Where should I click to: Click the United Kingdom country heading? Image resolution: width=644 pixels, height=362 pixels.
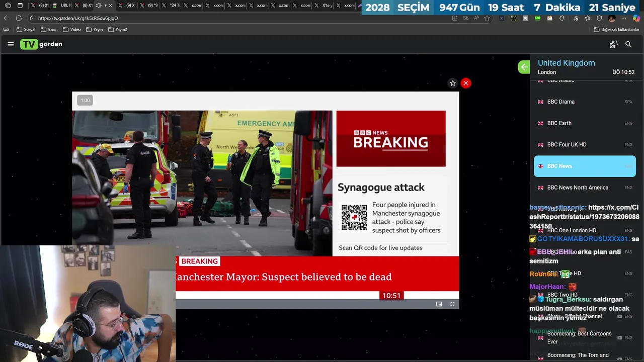click(566, 63)
